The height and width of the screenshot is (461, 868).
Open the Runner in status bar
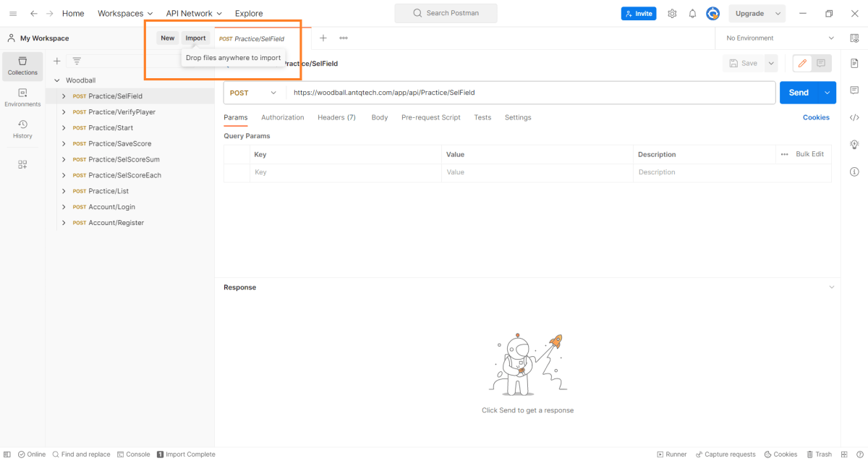672,454
